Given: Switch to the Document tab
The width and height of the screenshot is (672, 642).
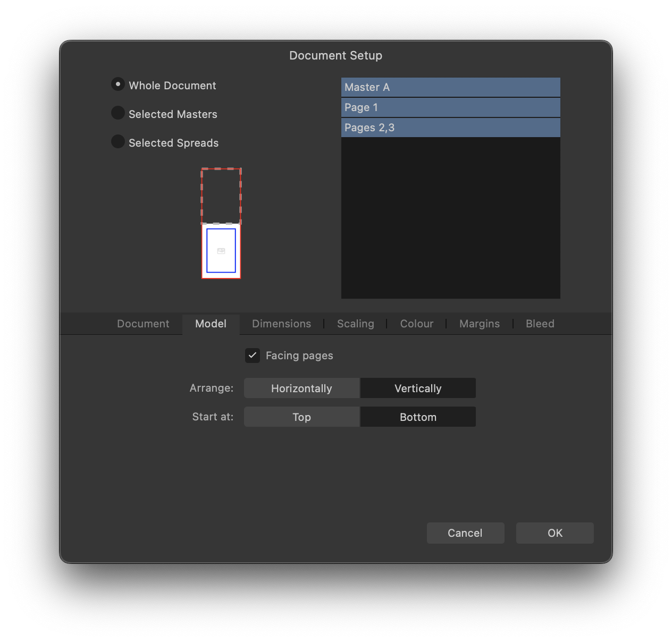Looking at the screenshot, I should click(142, 324).
